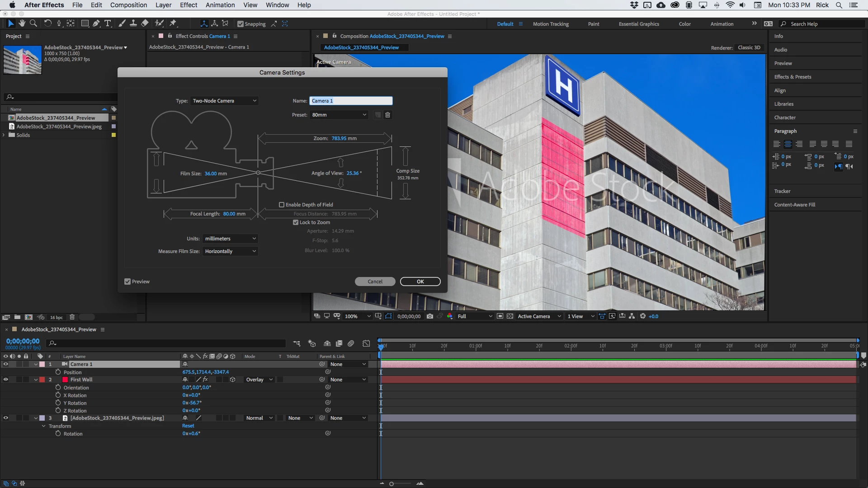Select the Rotation tool

click(47, 23)
